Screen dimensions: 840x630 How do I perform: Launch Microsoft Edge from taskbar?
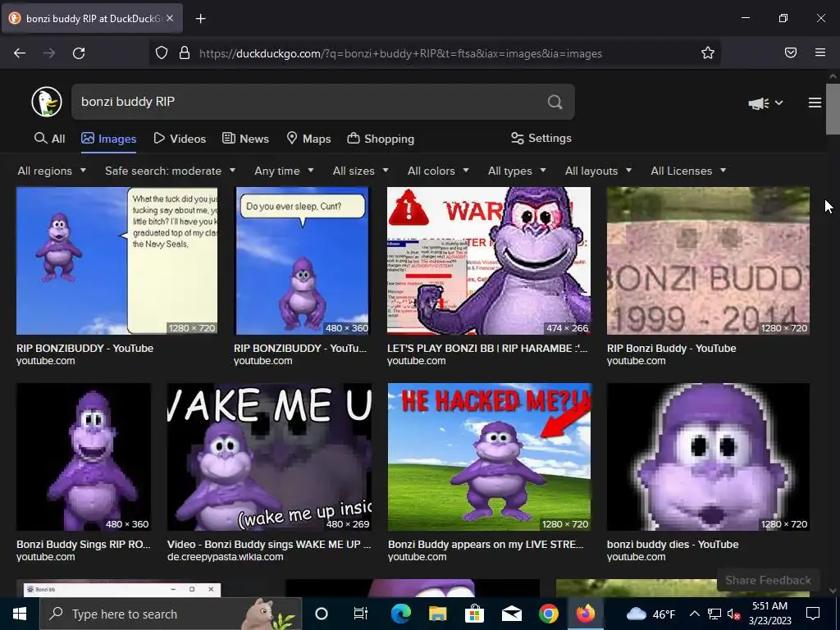(x=400, y=614)
